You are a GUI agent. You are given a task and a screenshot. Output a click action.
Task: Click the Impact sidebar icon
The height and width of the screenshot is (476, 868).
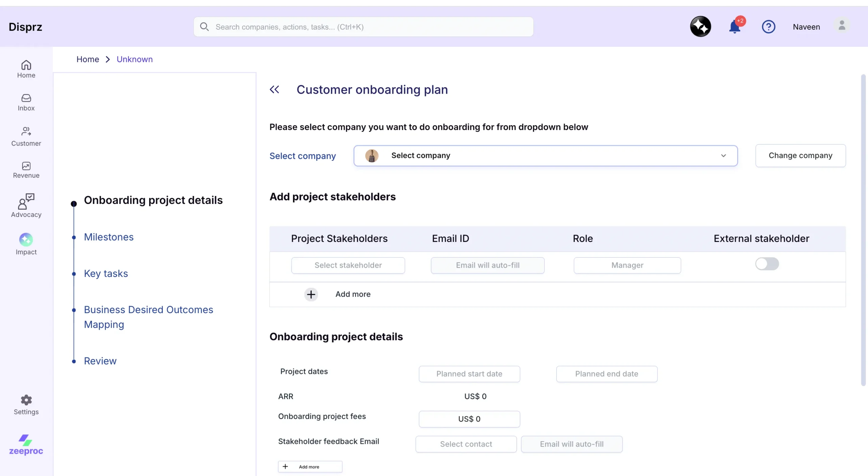[x=26, y=243]
